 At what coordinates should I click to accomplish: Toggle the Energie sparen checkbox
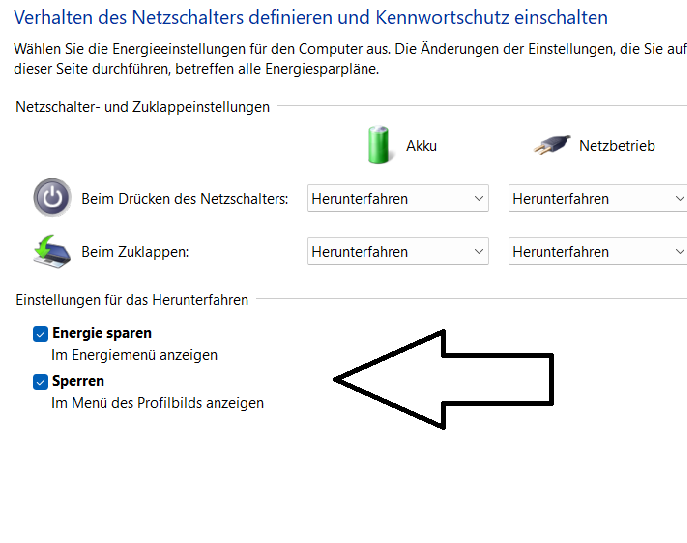click(40, 334)
